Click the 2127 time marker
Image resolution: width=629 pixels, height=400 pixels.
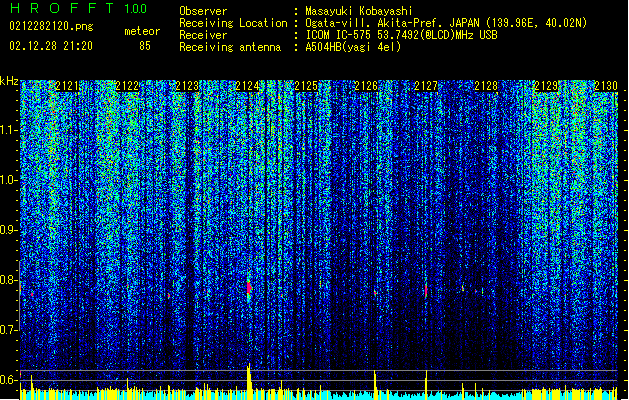[x=426, y=86]
